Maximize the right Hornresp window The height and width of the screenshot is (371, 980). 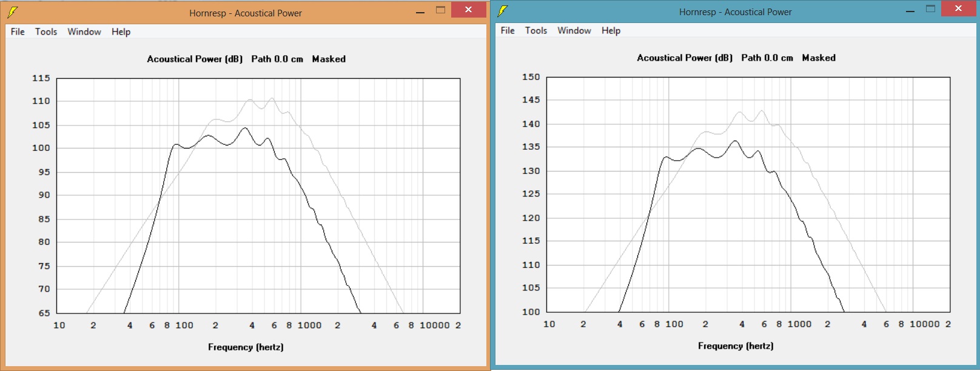pos(931,9)
